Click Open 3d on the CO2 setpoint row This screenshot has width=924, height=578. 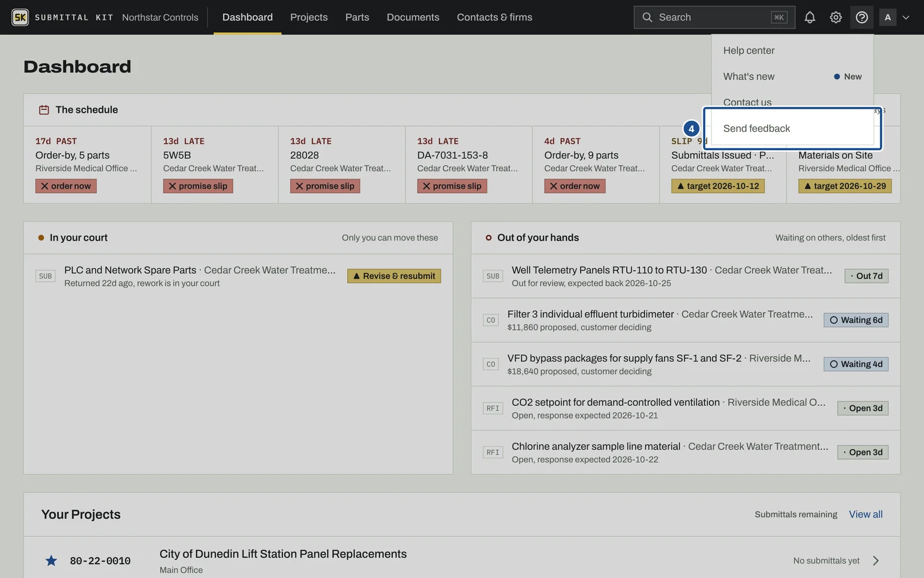(x=863, y=408)
